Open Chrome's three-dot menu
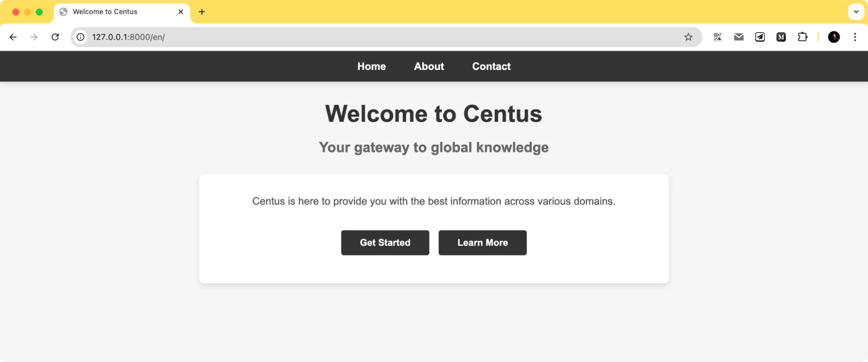 click(x=855, y=37)
